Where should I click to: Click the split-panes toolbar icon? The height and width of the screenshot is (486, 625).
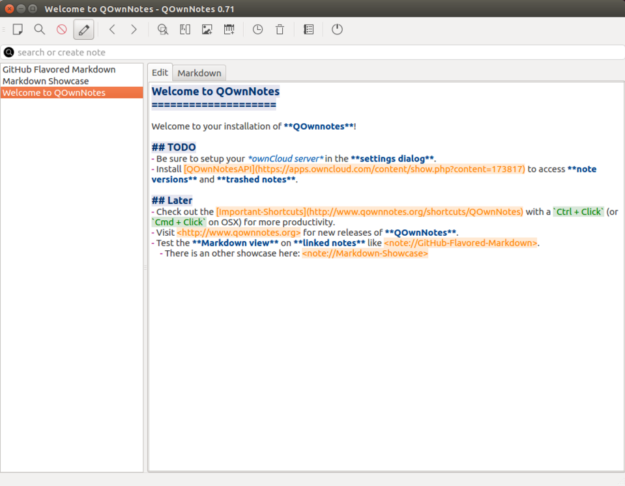[185, 29]
